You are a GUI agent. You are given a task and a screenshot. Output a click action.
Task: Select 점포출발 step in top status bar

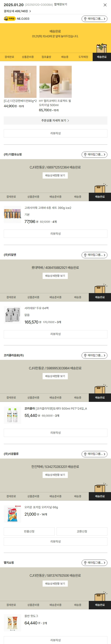coord(46,57)
